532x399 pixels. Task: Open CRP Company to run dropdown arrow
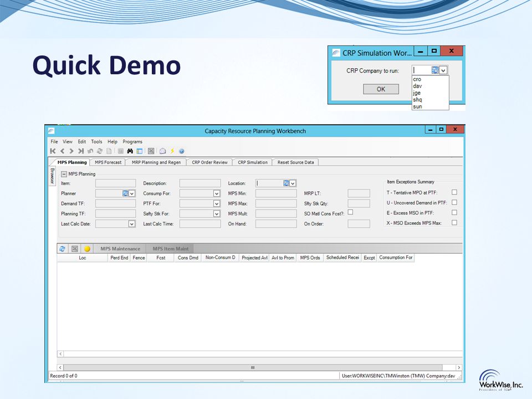443,70
